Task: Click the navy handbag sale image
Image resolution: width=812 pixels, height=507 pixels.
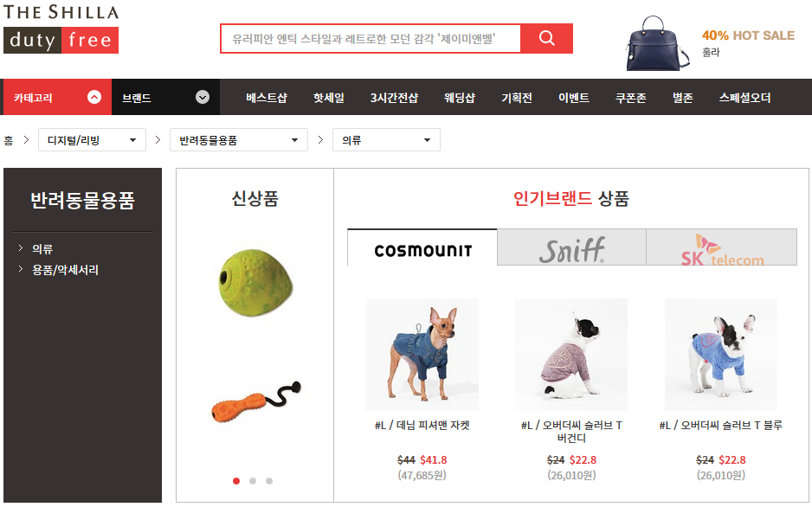Action: coord(658,43)
